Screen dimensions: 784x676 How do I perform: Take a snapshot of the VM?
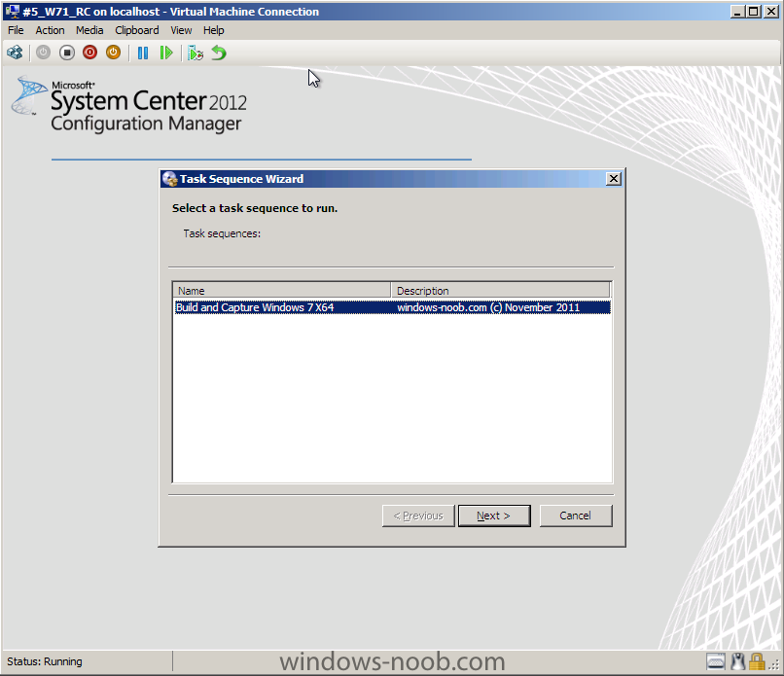(x=195, y=53)
